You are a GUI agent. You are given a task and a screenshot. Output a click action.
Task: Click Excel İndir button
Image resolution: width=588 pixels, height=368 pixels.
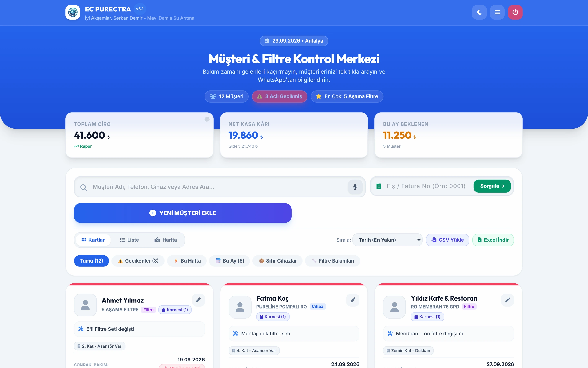493,240
